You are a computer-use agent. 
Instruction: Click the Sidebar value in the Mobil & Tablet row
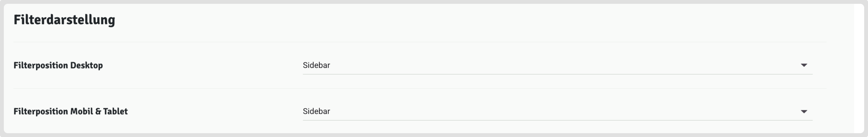pos(316,111)
